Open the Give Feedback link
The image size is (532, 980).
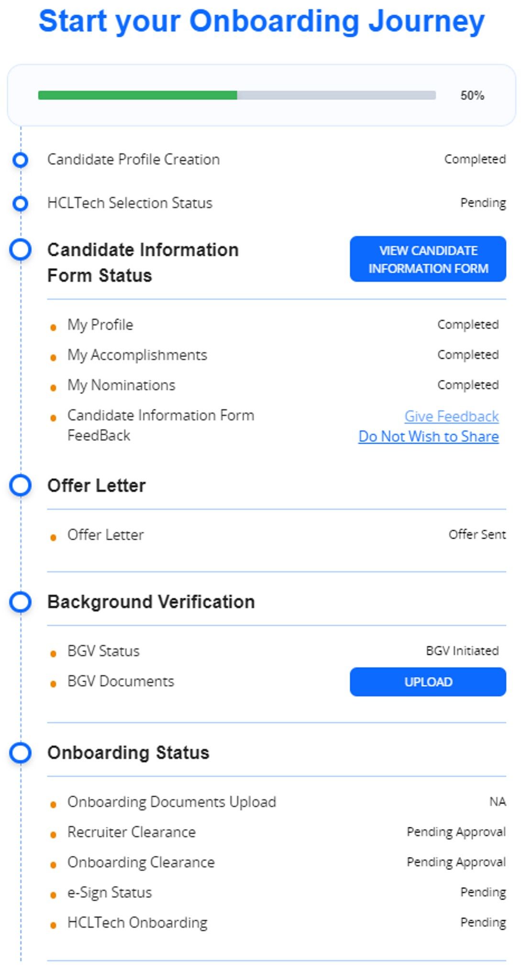click(x=452, y=416)
